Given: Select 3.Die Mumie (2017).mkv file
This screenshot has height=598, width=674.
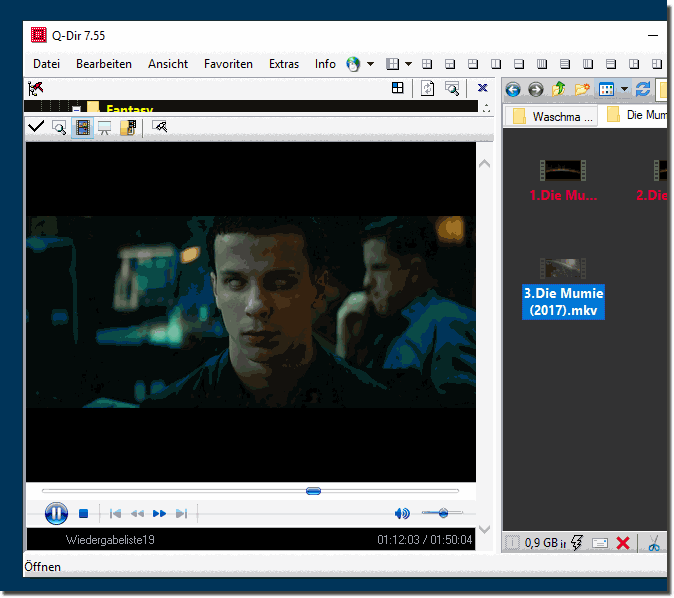Looking at the screenshot, I should point(563,302).
